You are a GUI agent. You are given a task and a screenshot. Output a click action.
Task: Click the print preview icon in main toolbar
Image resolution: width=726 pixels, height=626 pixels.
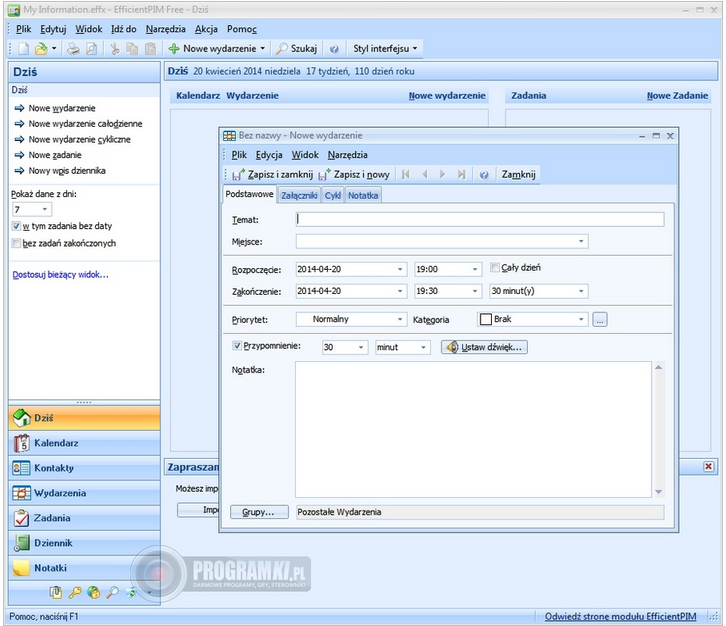tap(91, 49)
